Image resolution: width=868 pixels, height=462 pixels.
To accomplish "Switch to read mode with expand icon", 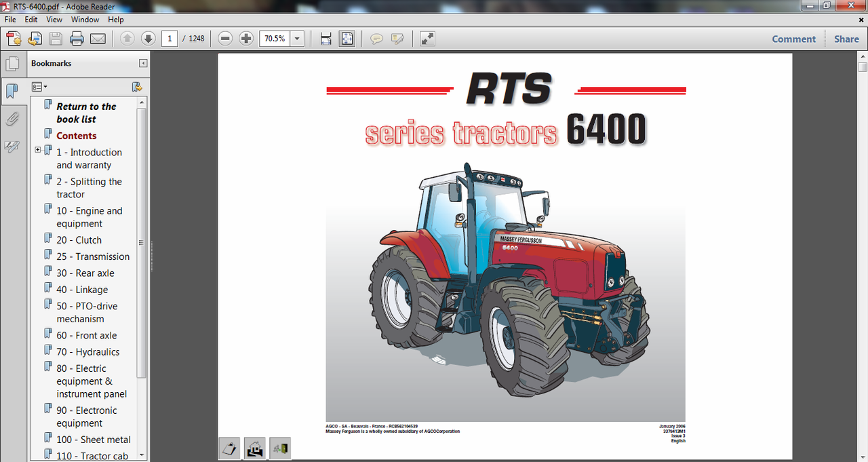I will click(427, 39).
